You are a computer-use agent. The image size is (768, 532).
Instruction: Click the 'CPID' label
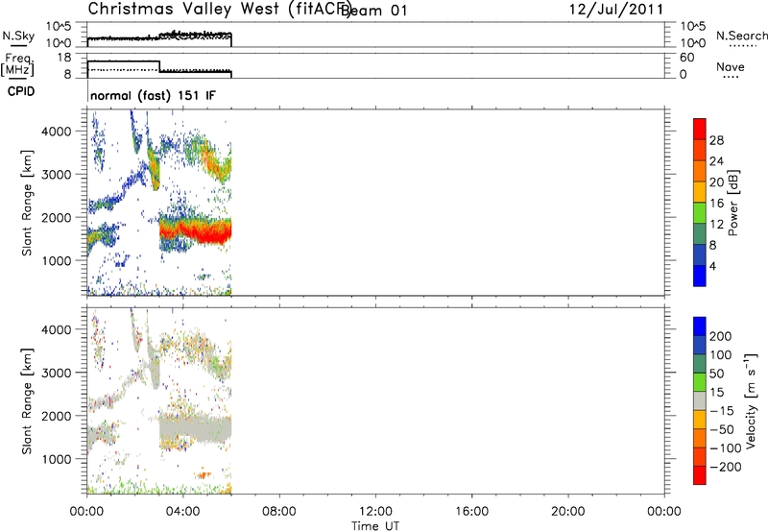21,91
